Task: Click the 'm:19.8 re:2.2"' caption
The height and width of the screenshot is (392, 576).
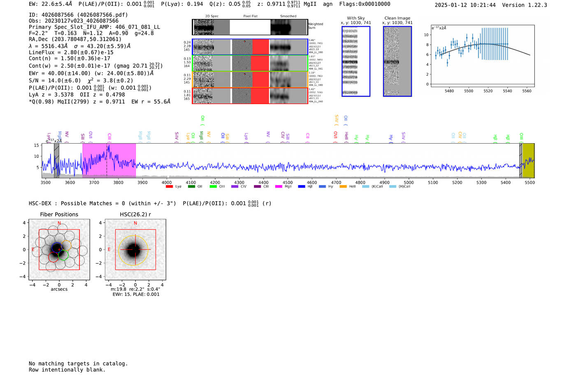Action: [136, 289]
